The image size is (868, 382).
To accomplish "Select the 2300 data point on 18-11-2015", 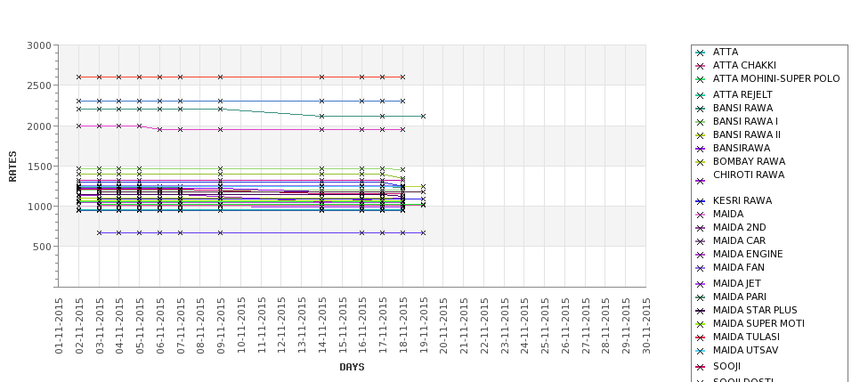I will click(402, 102).
